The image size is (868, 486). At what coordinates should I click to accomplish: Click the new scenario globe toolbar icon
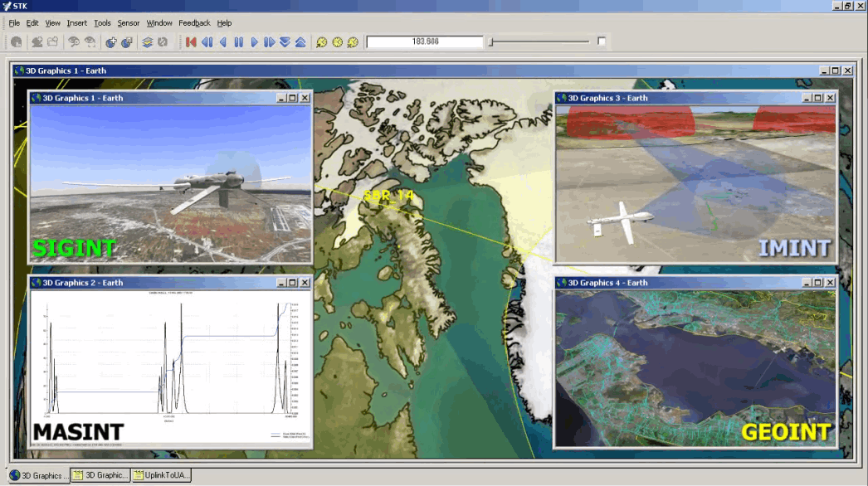pos(16,42)
